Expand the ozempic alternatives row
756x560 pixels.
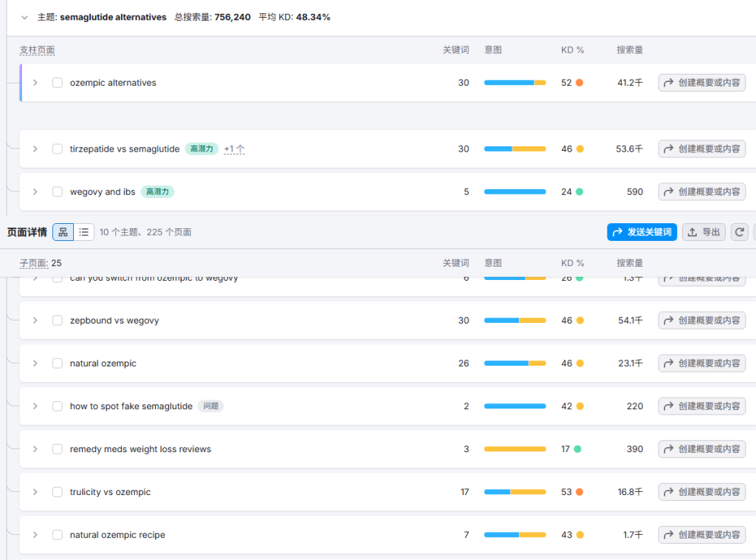tap(35, 83)
